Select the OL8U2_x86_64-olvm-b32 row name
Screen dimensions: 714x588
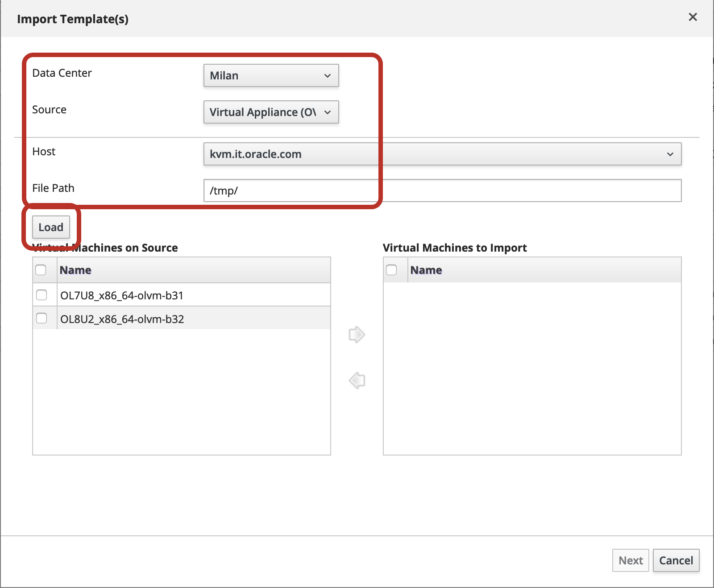point(122,319)
